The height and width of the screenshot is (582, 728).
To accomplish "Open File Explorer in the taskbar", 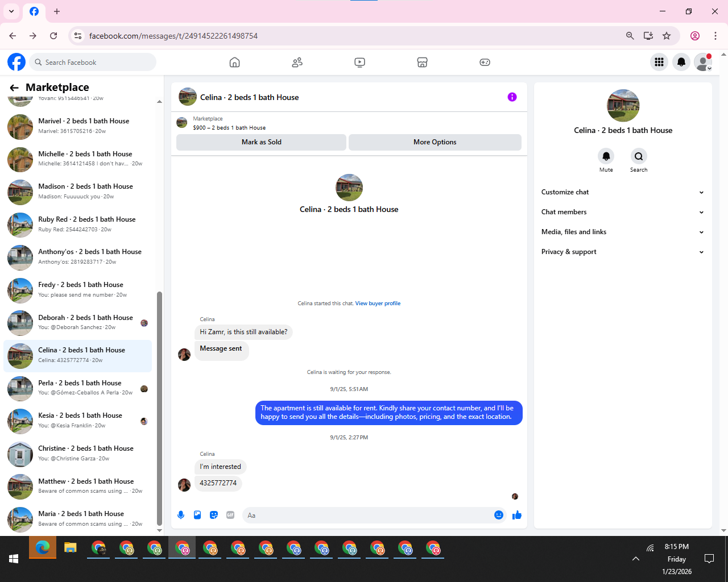I will pyautogui.click(x=71, y=548).
